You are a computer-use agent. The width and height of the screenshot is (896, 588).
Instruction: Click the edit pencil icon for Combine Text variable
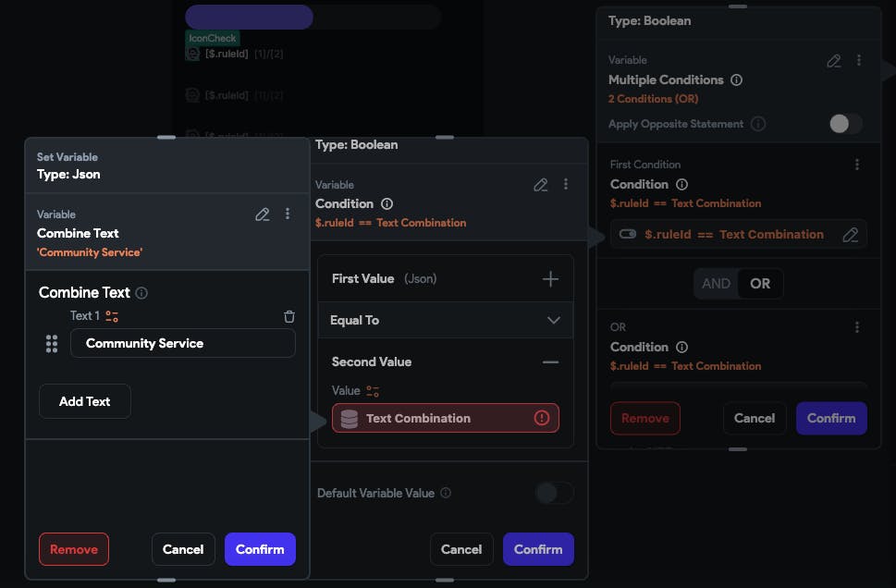[x=263, y=214]
